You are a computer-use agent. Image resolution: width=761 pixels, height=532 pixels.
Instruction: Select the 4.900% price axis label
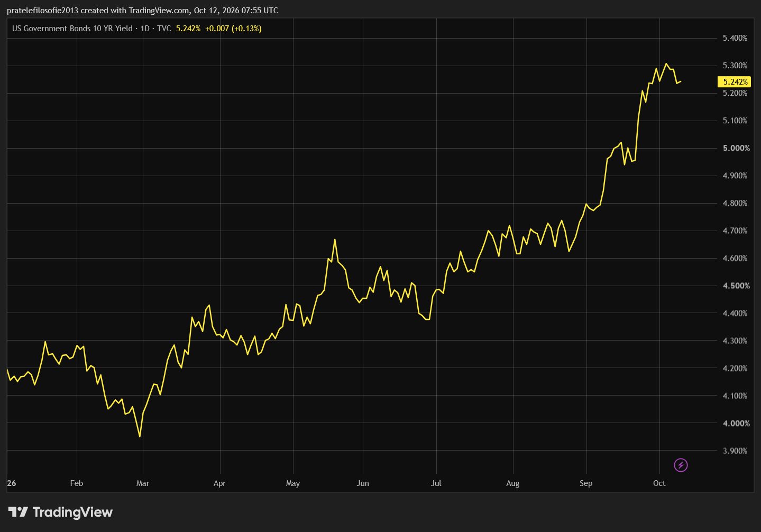[735, 176]
